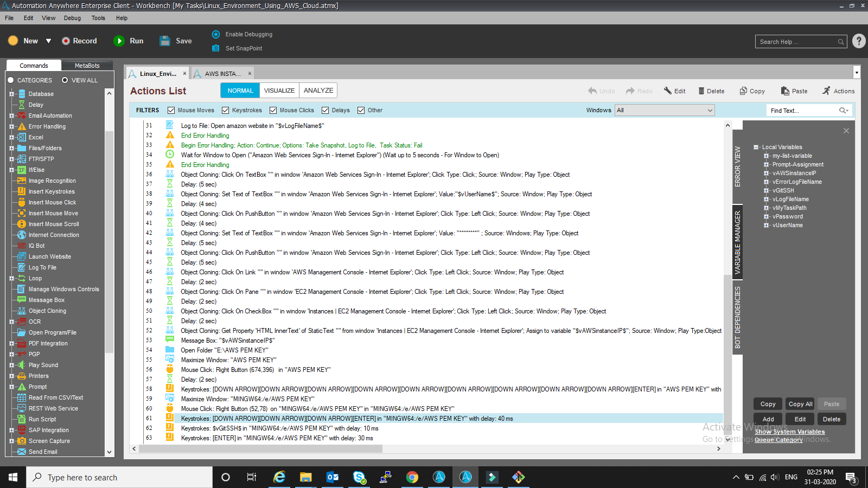The image size is (868, 488).
Task: Switch to the ANALYZE view
Action: click(318, 91)
